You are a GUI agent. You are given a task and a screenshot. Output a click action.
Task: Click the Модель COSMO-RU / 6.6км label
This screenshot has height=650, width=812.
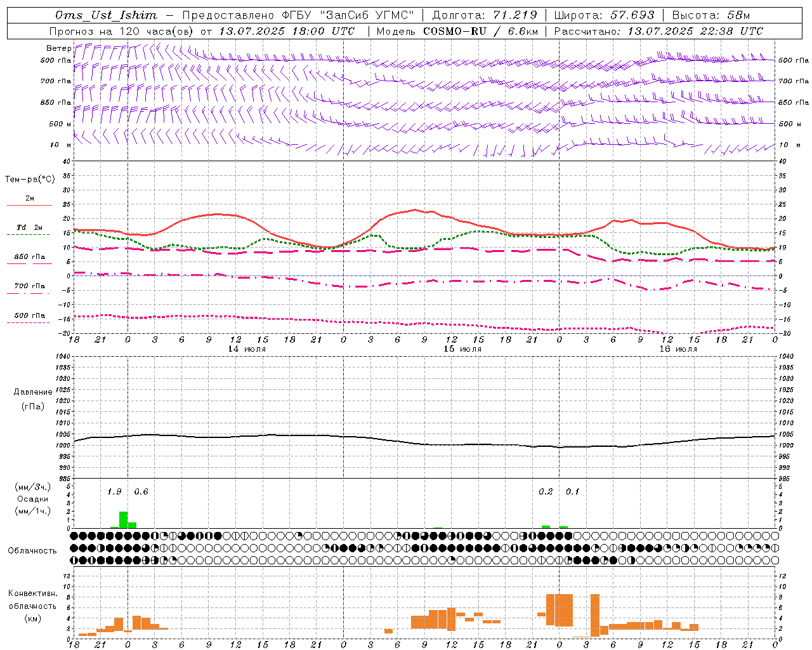[x=458, y=31]
